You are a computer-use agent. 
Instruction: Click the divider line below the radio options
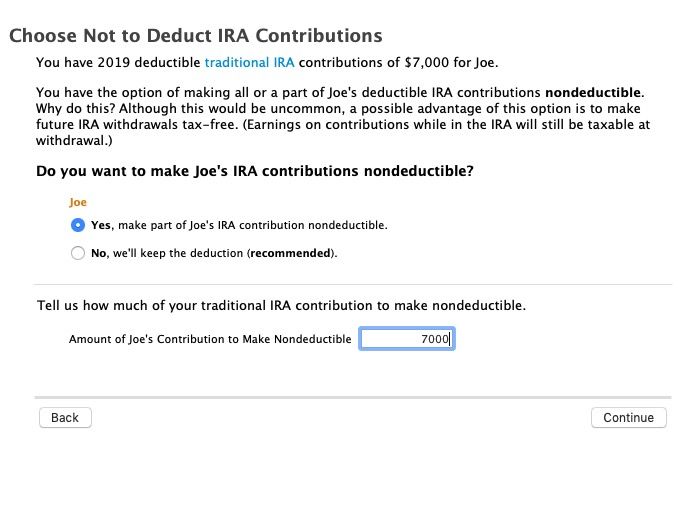click(353, 284)
